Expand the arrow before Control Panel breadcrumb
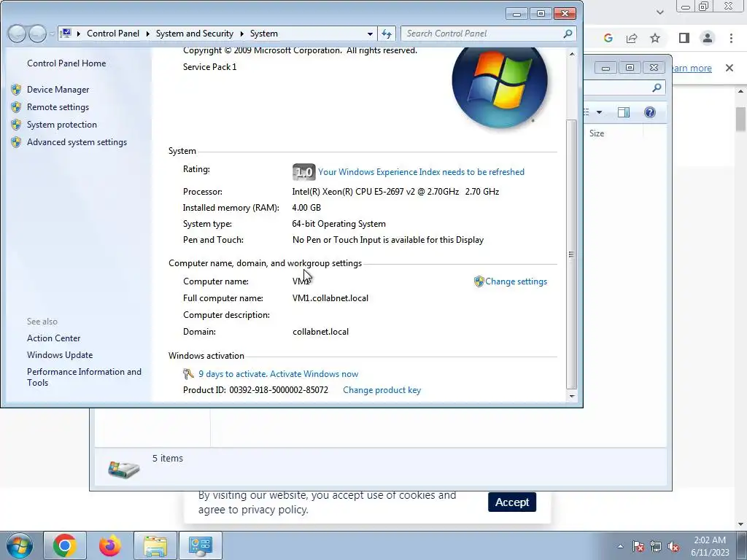Image resolution: width=747 pixels, height=560 pixels. 79,34
